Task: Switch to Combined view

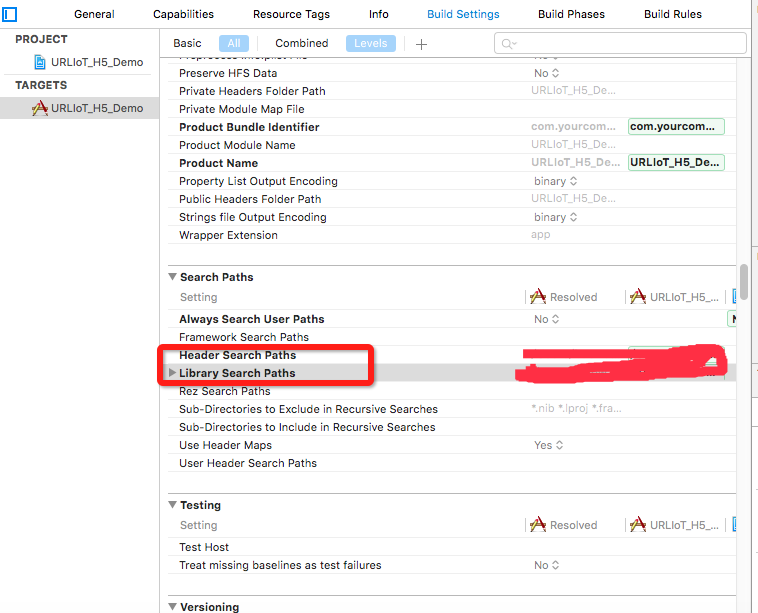Action: pos(302,44)
